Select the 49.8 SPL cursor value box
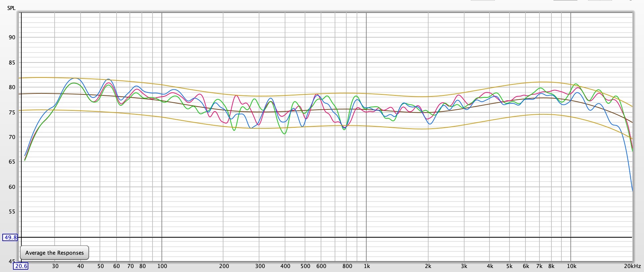Viewport: 644px width, 272px height. tap(10, 237)
